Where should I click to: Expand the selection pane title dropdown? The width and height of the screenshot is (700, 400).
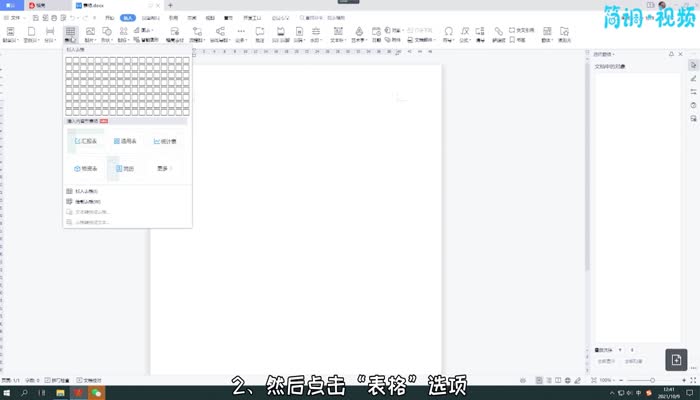[605, 54]
